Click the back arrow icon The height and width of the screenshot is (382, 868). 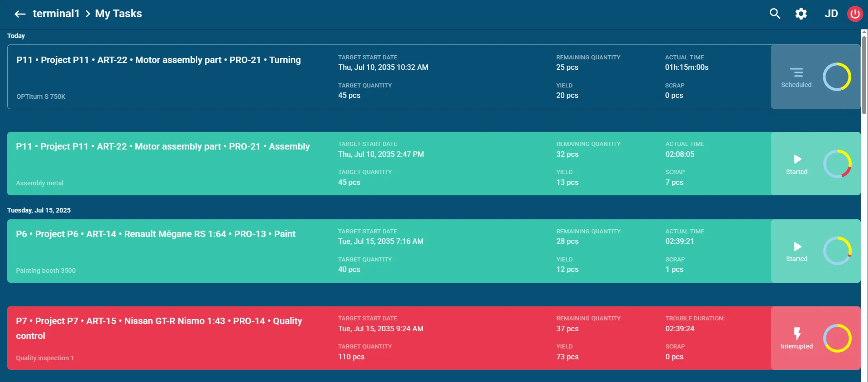click(x=20, y=14)
